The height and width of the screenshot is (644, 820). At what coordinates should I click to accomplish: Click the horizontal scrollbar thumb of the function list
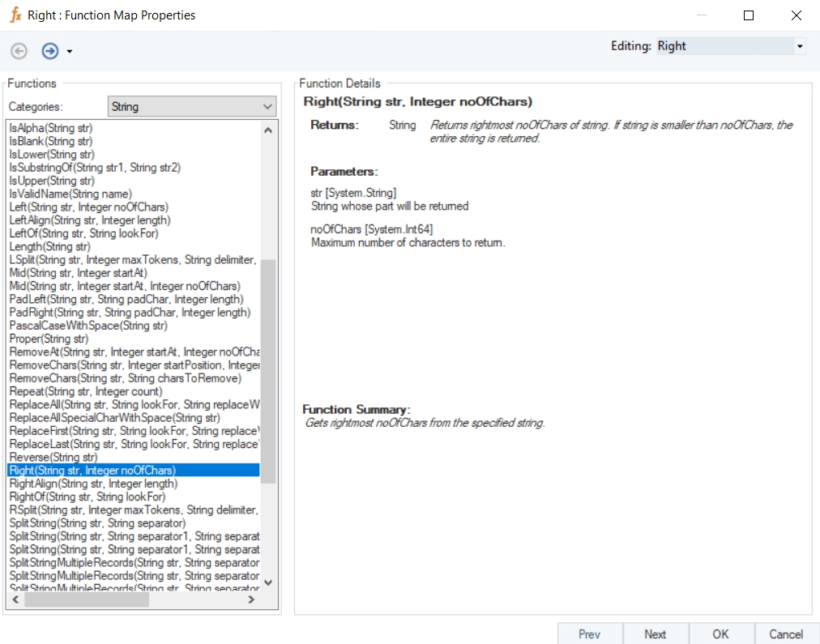click(87, 599)
